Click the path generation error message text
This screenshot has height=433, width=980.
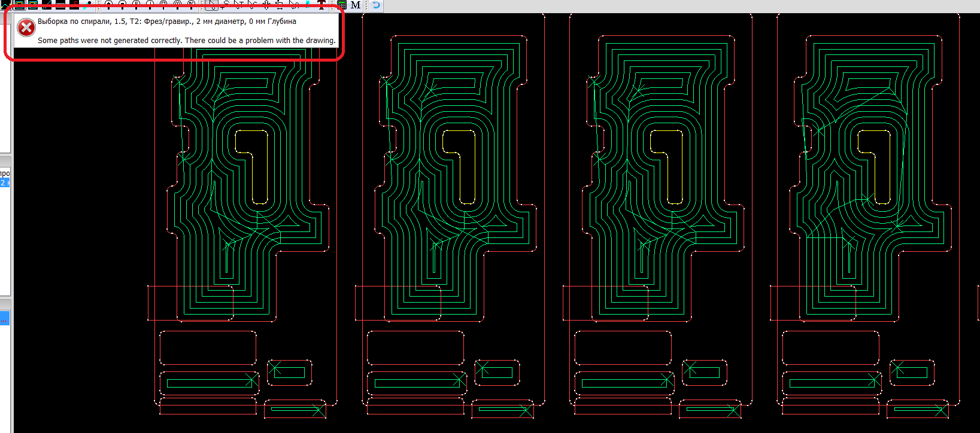tap(186, 41)
